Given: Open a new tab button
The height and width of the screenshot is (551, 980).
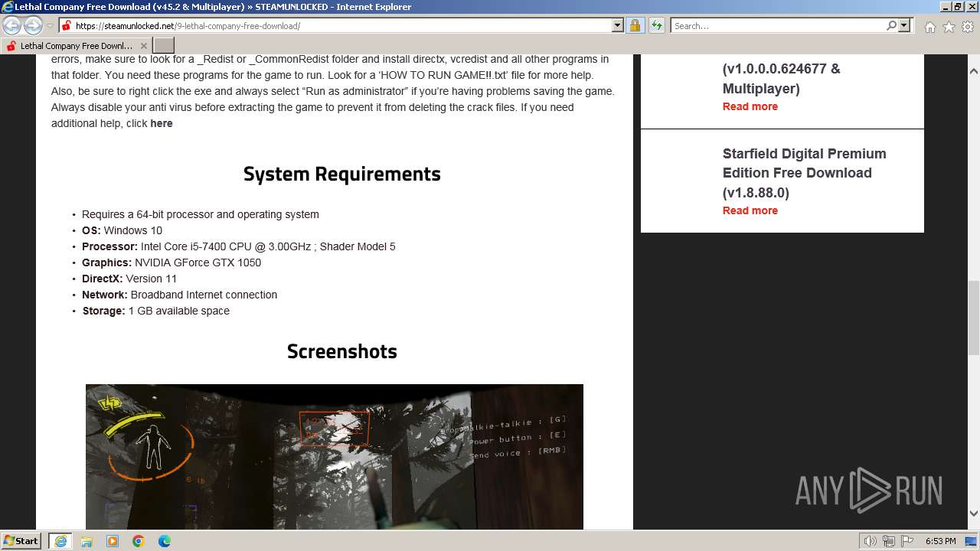Looking at the screenshot, I should 164,46.
